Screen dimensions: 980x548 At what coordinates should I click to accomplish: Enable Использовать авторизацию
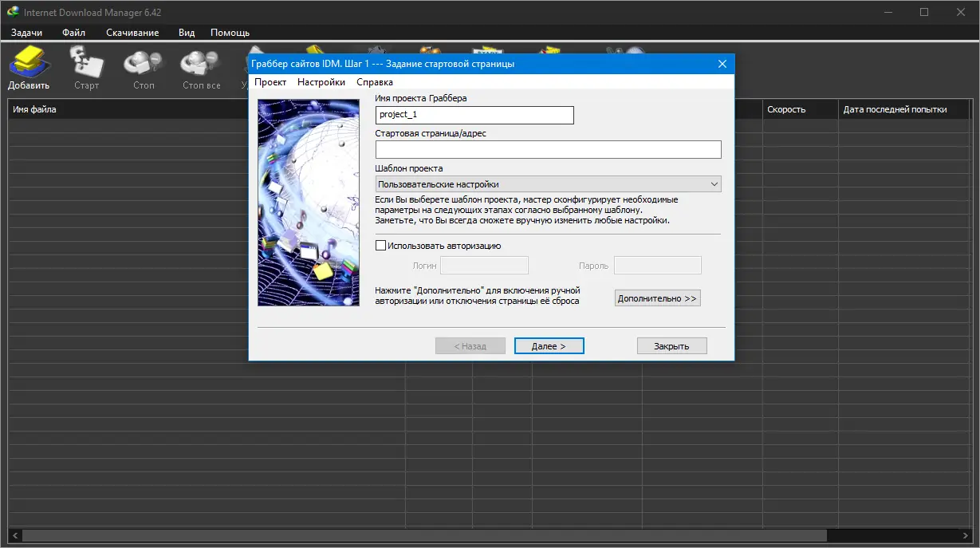[381, 245]
